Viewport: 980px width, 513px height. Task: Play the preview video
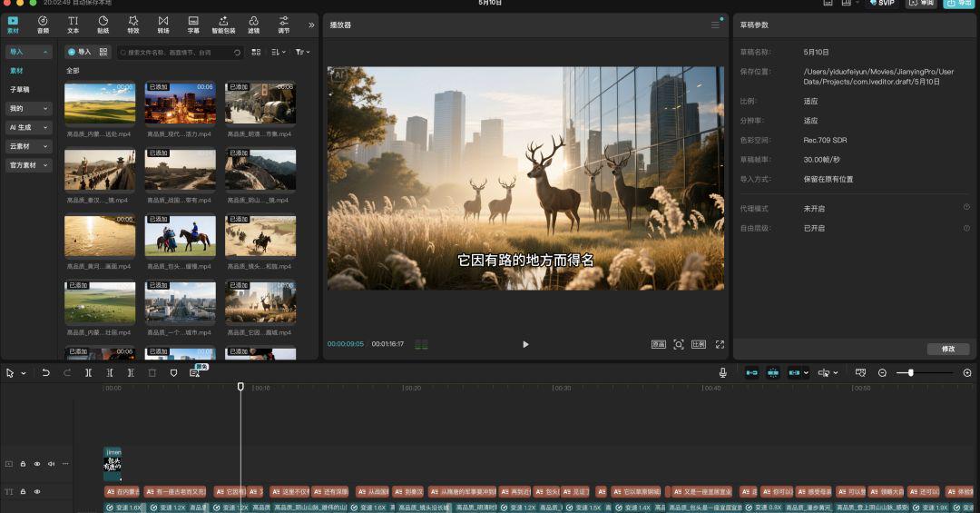pyautogui.click(x=525, y=345)
